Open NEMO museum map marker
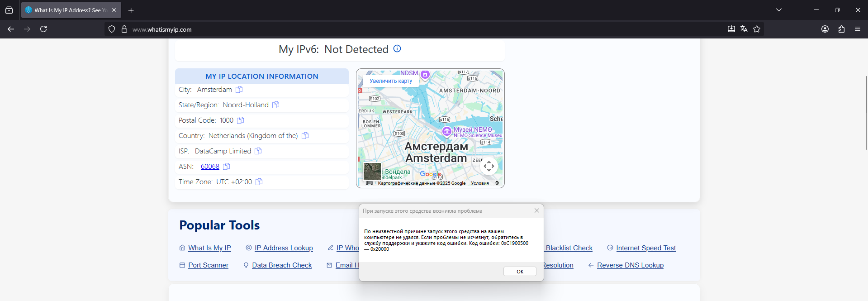This screenshot has height=301, width=868. click(x=447, y=131)
